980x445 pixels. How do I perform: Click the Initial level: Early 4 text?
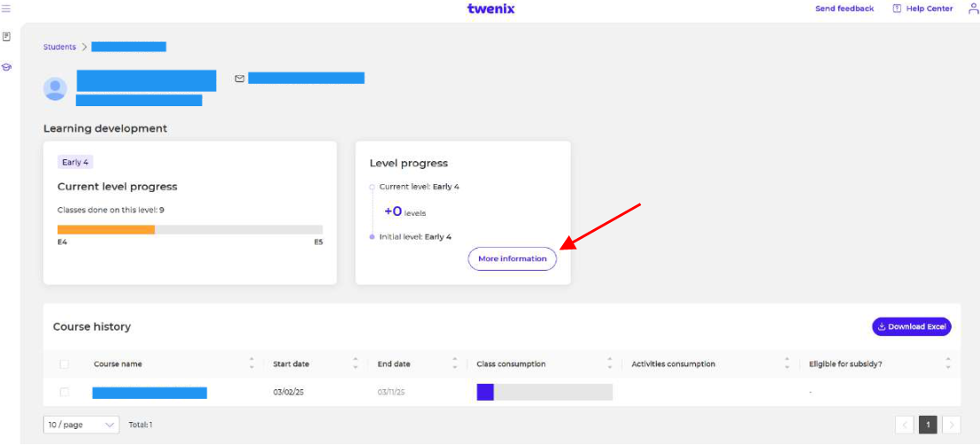pyautogui.click(x=415, y=237)
